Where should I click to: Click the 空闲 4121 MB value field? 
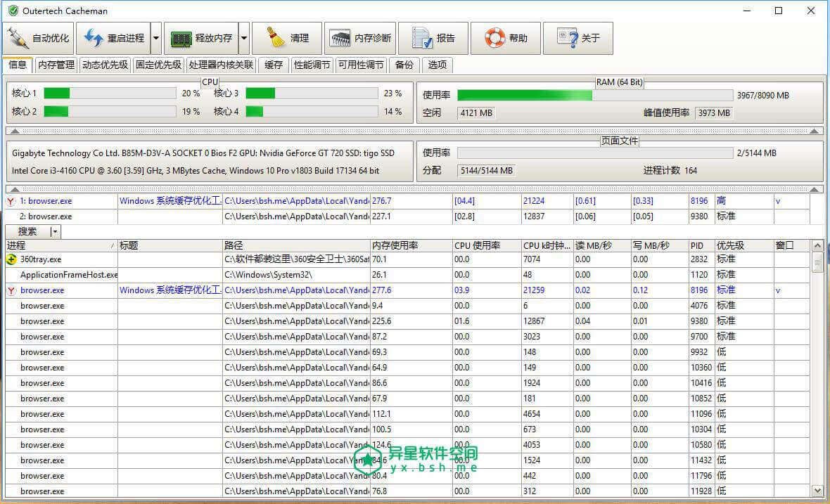476,112
